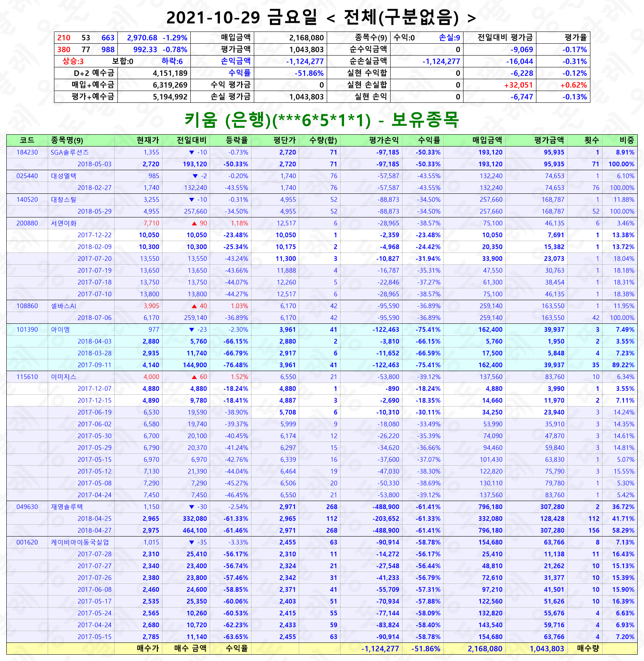
Task: Click stock code 108860
Action: [27, 306]
